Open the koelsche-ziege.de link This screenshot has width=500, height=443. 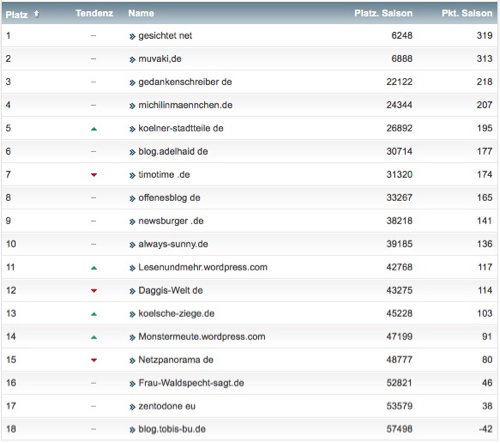(176, 314)
